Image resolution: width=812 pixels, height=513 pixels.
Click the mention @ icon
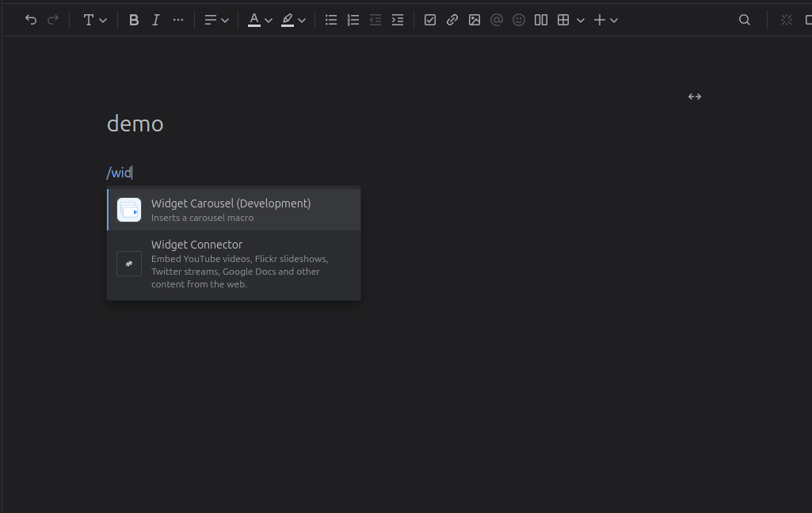click(x=497, y=21)
